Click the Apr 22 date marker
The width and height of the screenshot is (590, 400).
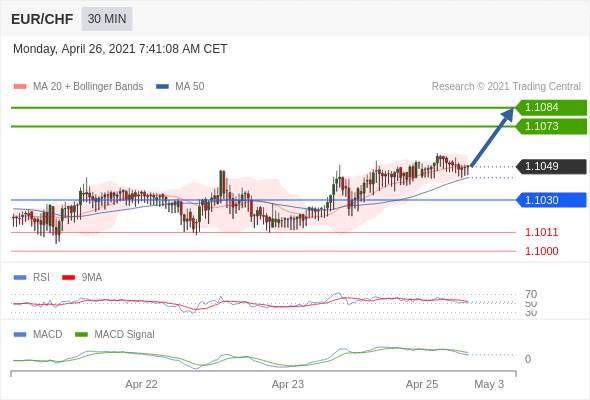(x=141, y=384)
